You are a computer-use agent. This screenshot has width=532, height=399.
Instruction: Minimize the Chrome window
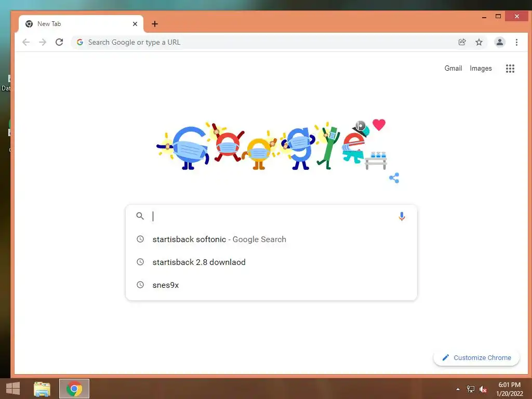pos(484,16)
